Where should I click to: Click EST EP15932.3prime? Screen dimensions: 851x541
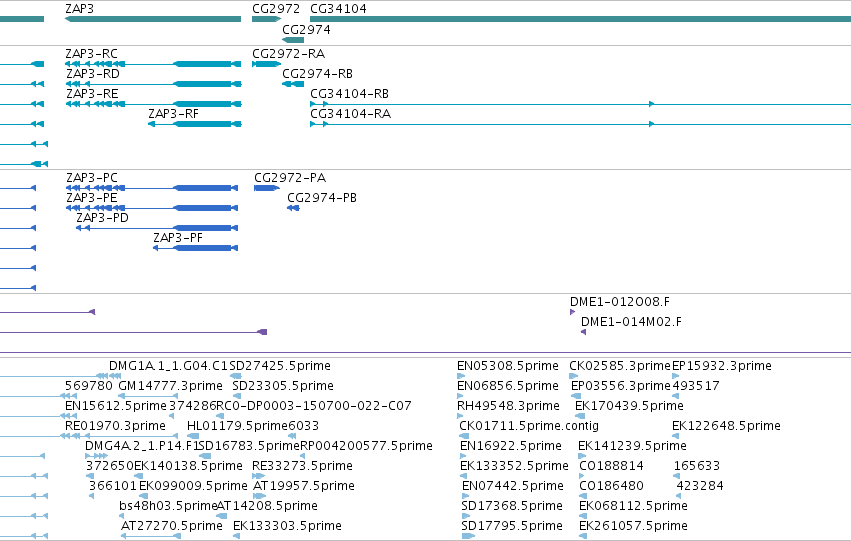pyautogui.click(x=722, y=366)
